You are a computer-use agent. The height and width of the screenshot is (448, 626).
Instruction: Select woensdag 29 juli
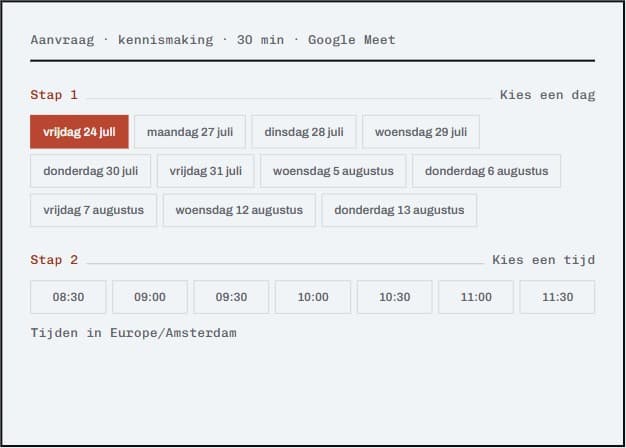(421, 132)
